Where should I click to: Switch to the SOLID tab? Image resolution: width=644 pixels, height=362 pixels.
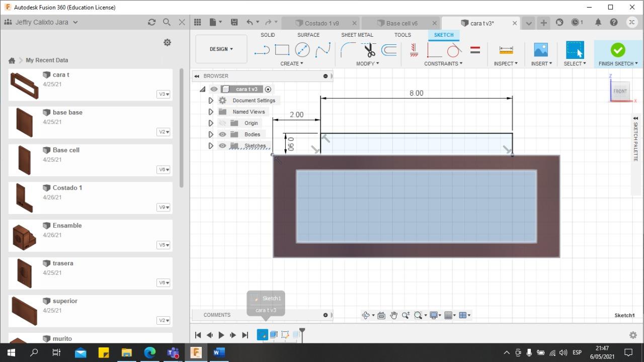click(268, 35)
